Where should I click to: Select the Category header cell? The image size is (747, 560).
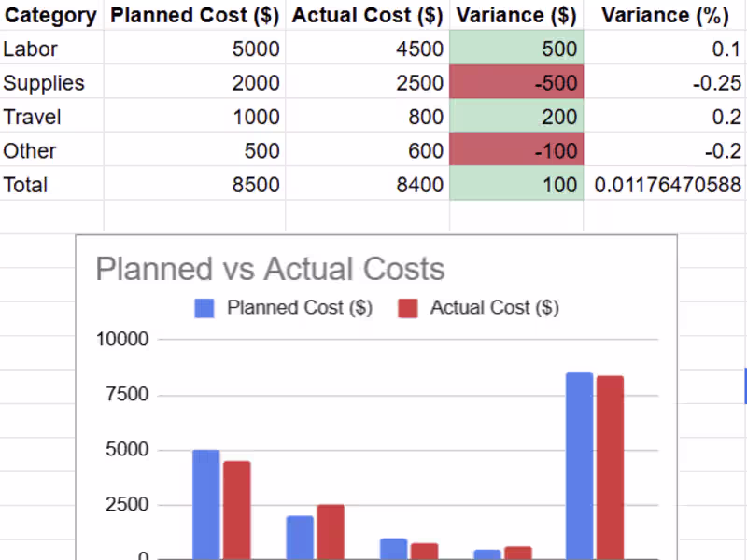pos(50,15)
